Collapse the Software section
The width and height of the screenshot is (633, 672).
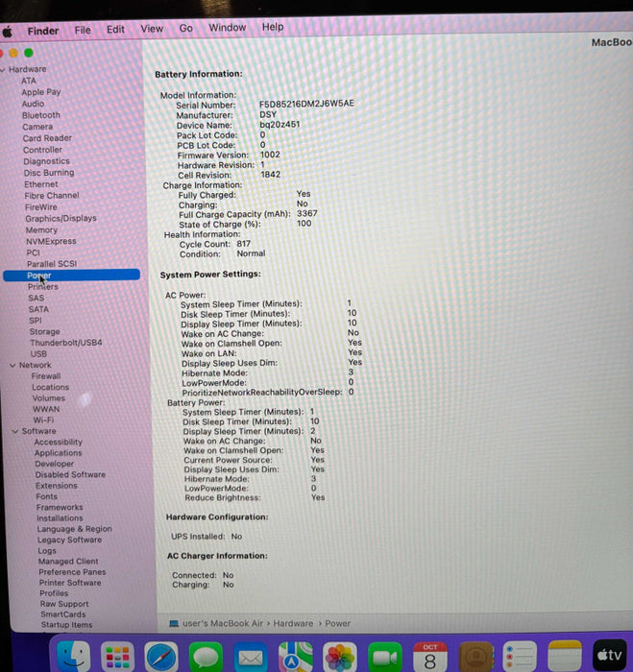tap(15, 431)
